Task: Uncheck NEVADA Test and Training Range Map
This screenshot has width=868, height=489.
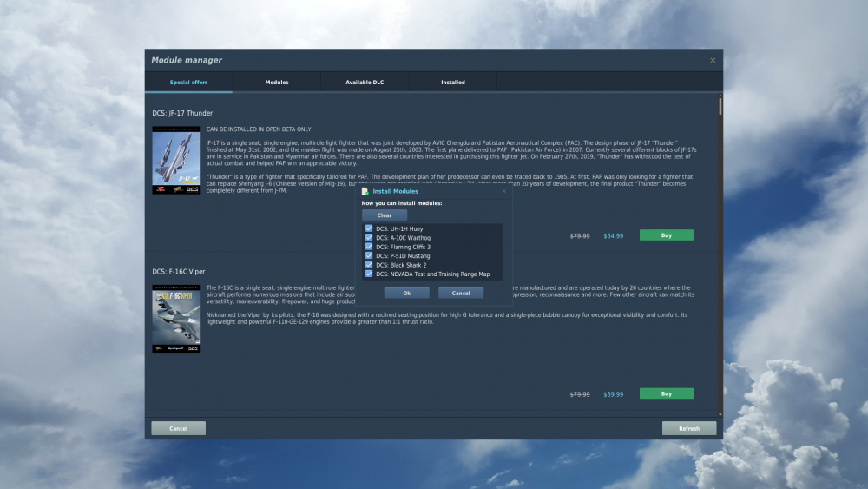Action: point(369,274)
